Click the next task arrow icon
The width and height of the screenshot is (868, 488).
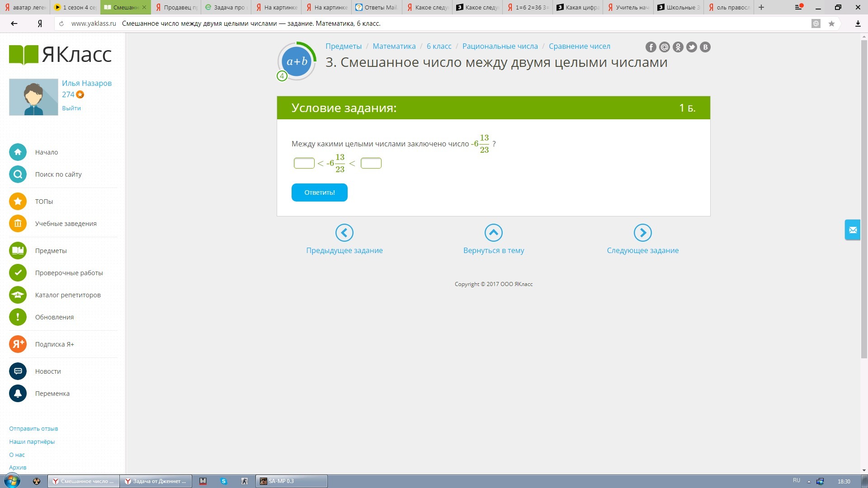[642, 233]
